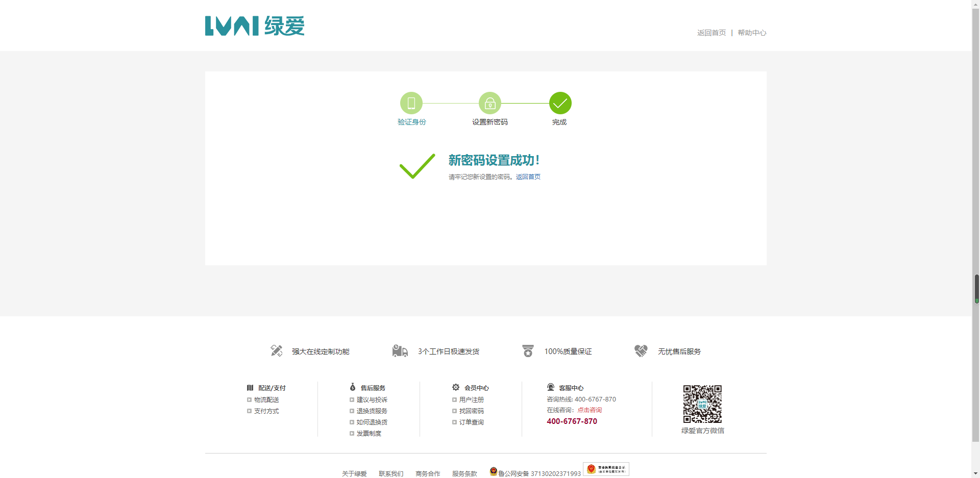Viewport: 980px width, 478px height.
Task: Click the page vertical scrollbar thumb
Action: 976,288
